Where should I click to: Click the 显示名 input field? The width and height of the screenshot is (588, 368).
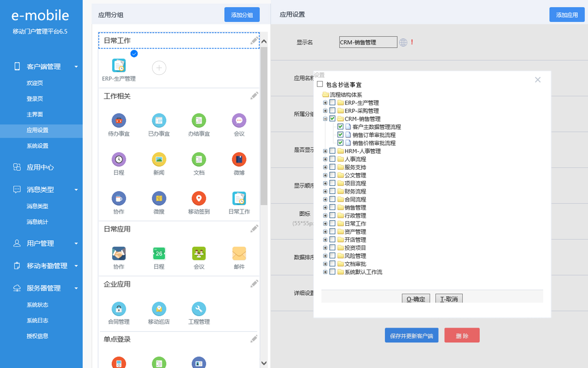[x=368, y=42]
